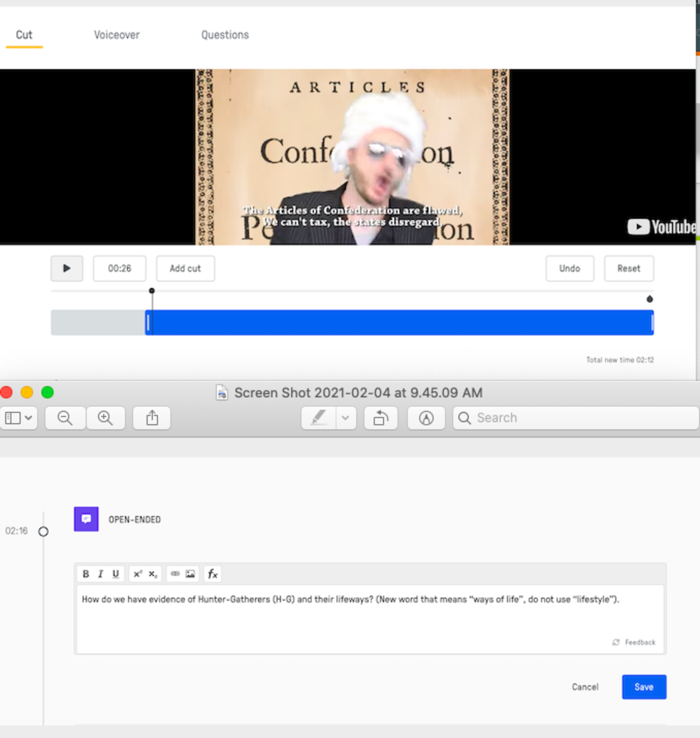Save the open-ended question
Viewport: 700px width, 738px height.
(644, 687)
